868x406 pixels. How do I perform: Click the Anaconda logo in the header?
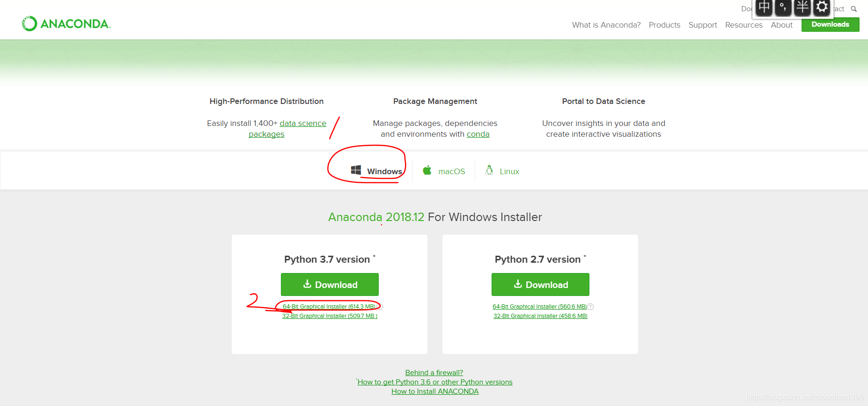pyautogui.click(x=66, y=23)
